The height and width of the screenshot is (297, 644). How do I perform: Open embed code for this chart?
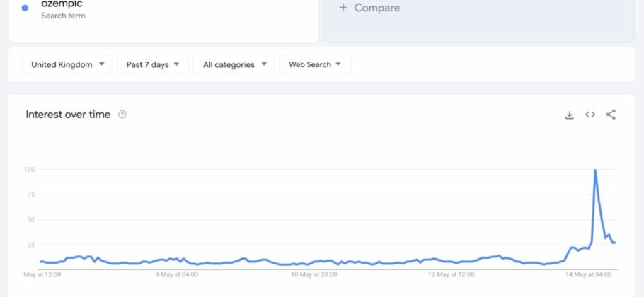click(590, 115)
